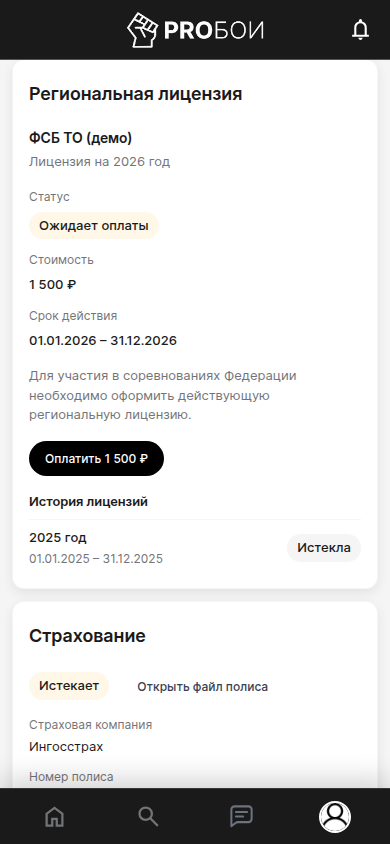Select 2025 год license history row
The height and width of the screenshot is (844, 390).
click(195, 548)
